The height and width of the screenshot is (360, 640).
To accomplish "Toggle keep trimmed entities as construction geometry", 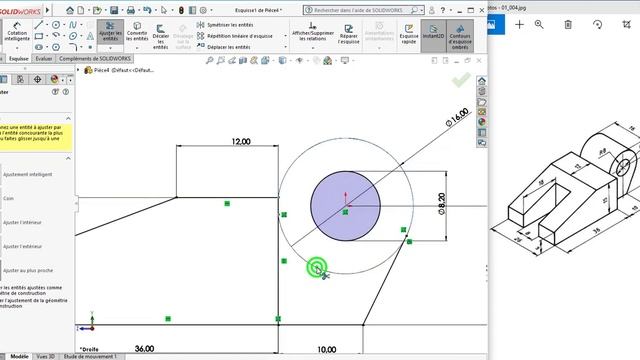I will [31, 290].
